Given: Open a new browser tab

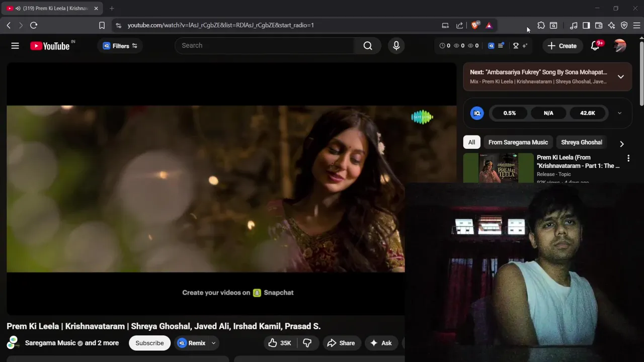Looking at the screenshot, I should (112, 9).
